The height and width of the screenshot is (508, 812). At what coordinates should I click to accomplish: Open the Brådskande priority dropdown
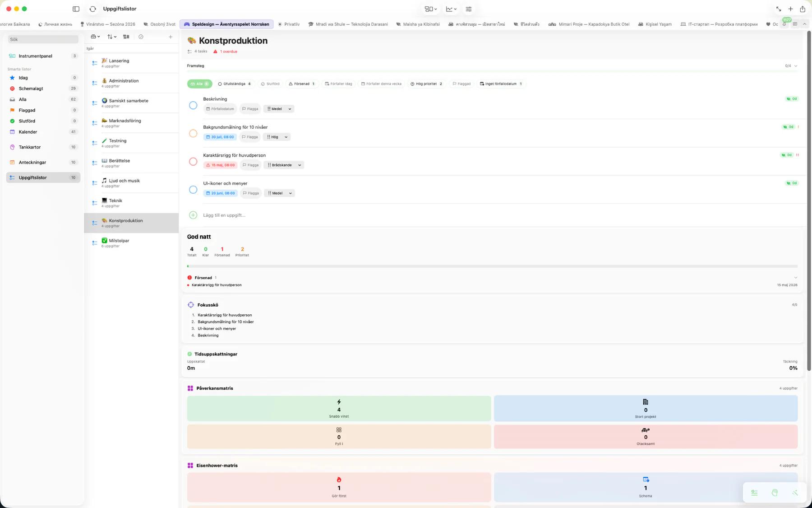point(284,165)
